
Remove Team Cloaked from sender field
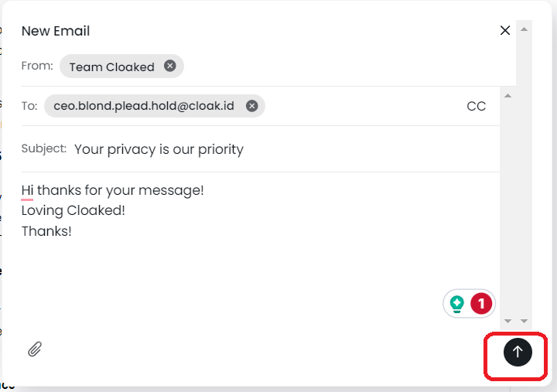tap(170, 66)
